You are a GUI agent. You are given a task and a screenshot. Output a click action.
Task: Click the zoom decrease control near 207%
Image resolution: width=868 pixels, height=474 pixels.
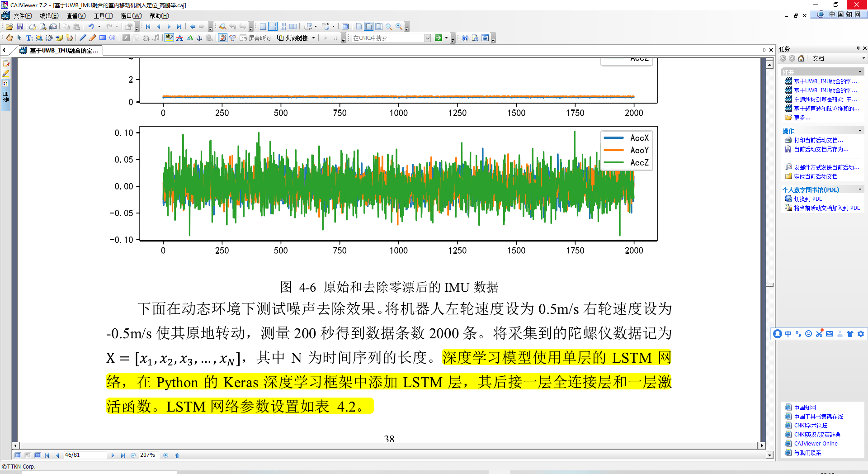(x=133, y=455)
